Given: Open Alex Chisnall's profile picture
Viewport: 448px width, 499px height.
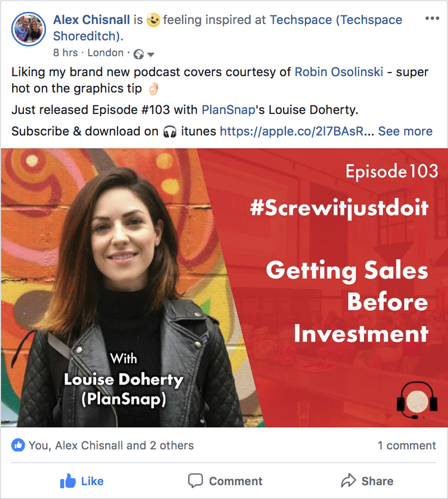Looking at the screenshot, I should click(29, 29).
